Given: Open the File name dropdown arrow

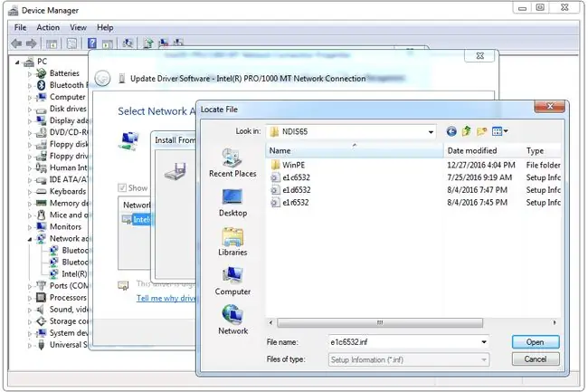Looking at the screenshot, I should [484, 342].
